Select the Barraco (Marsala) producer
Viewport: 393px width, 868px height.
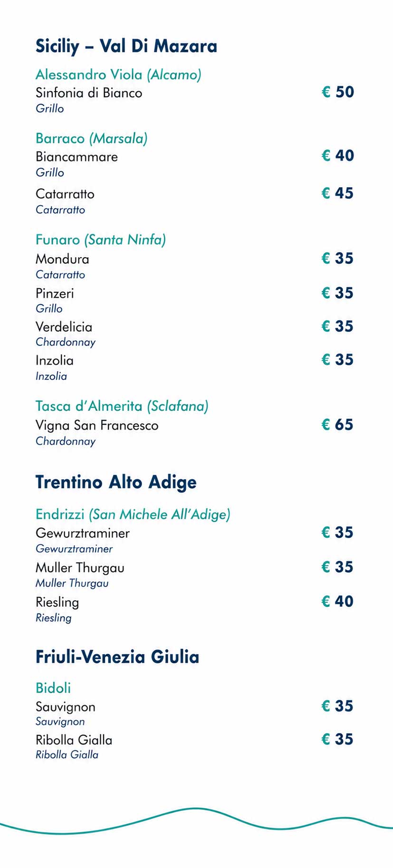point(91,138)
